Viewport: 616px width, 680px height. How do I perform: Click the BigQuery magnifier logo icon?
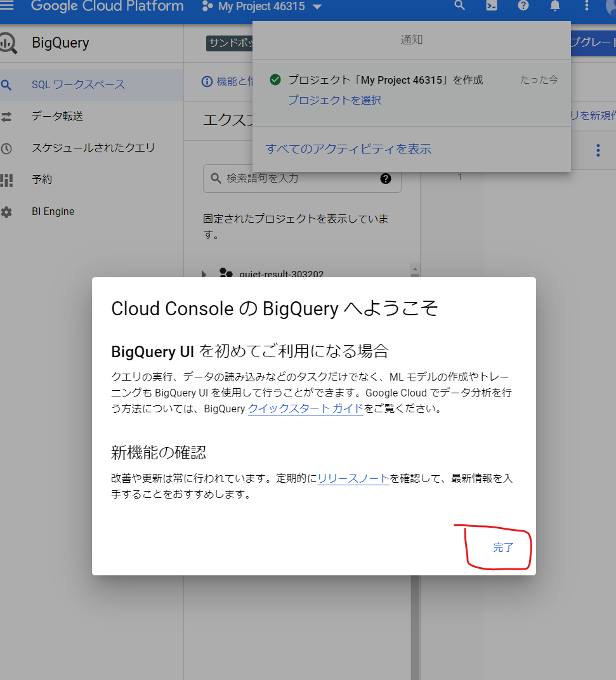click(x=7, y=43)
